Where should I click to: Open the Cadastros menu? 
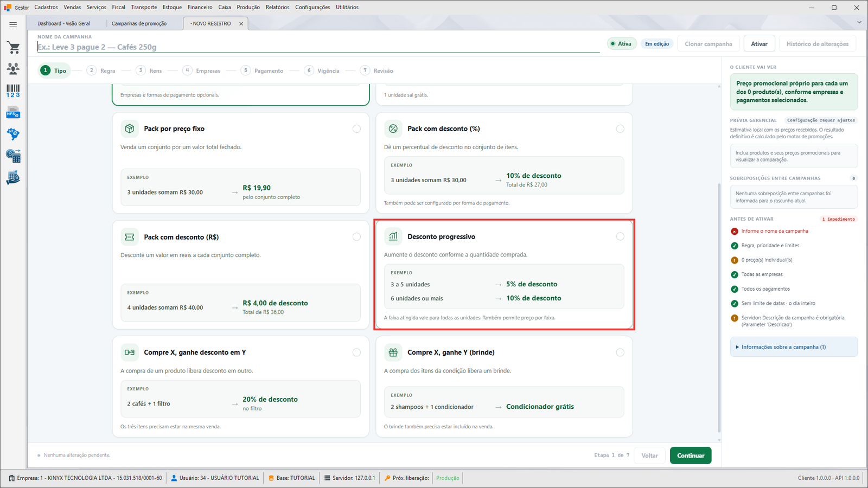tap(46, 7)
